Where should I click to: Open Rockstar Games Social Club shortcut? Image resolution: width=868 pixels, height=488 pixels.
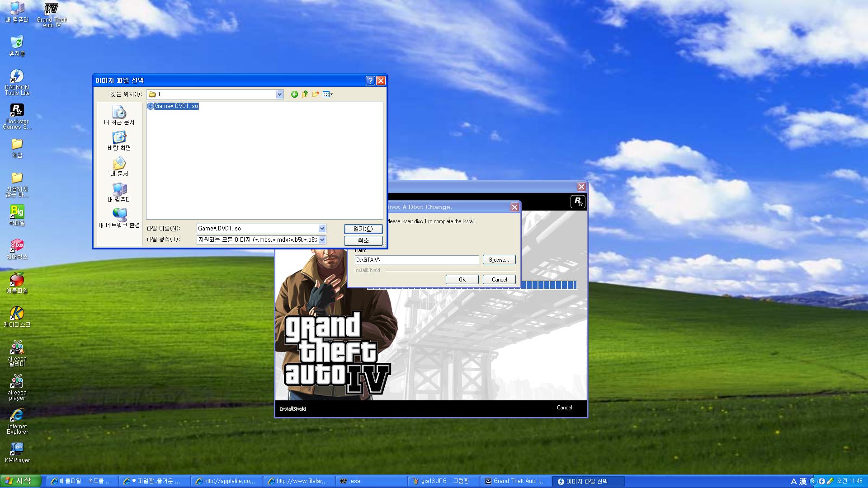click(17, 117)
